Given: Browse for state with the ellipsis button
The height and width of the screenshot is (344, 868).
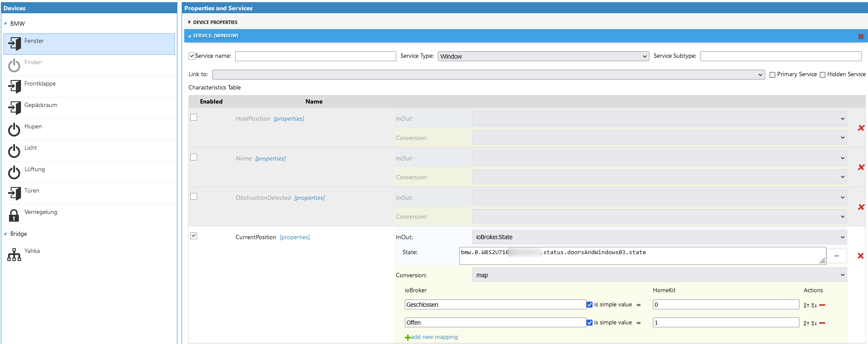Looking at the screenshot, I should click(x=836, y=256).
